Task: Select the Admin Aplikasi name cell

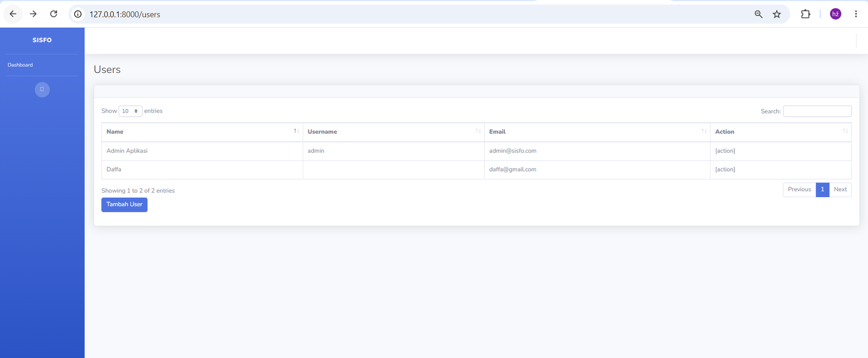Action: point(202,151)
